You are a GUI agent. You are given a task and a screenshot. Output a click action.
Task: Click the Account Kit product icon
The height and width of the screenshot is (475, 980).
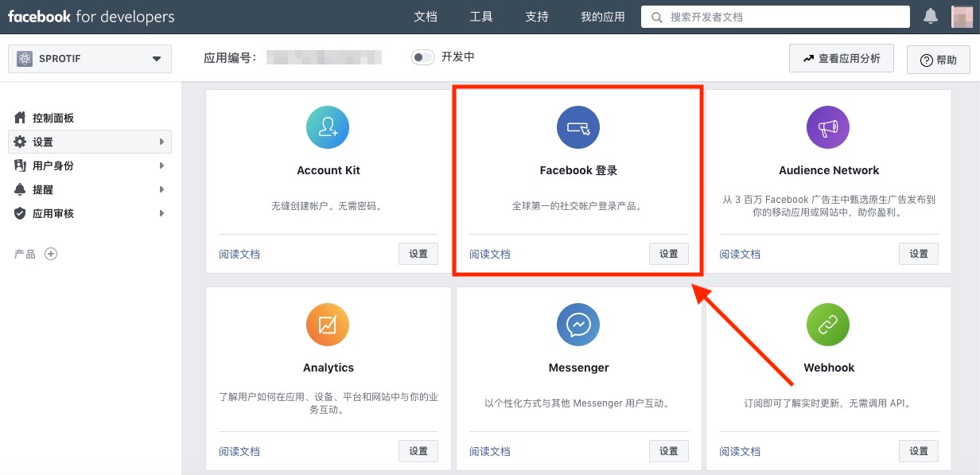click(x=328, y=127)
